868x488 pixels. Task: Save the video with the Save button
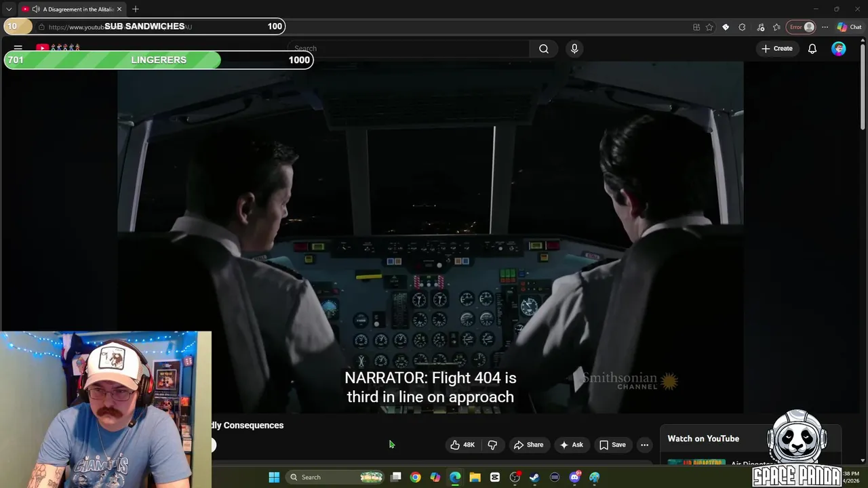tap(612, 445)
